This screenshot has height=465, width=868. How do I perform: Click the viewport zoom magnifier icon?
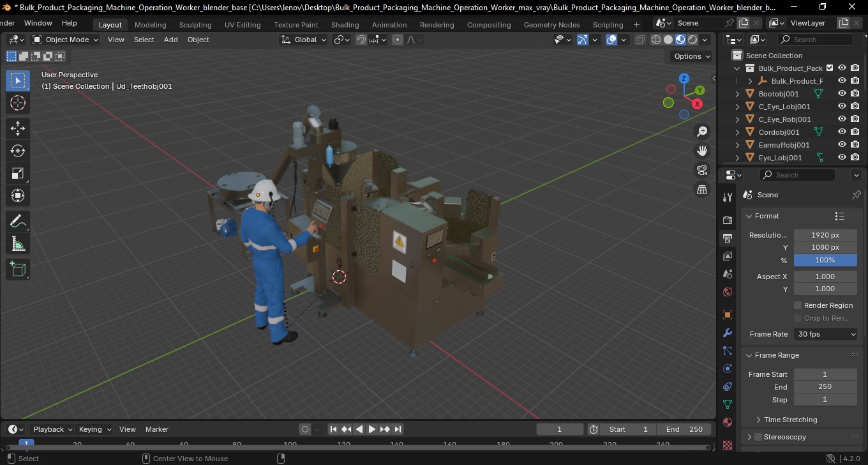(x=702, y=132)
